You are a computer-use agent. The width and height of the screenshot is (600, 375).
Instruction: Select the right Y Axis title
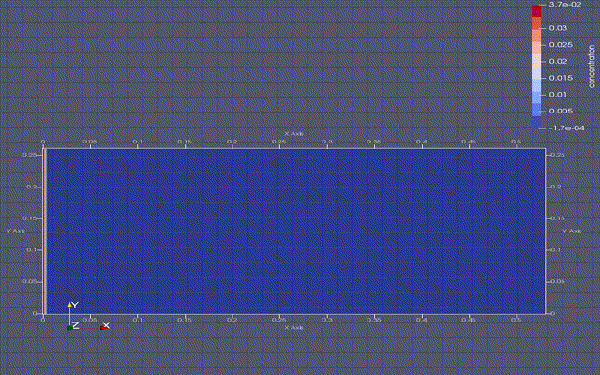coord(572,231)
